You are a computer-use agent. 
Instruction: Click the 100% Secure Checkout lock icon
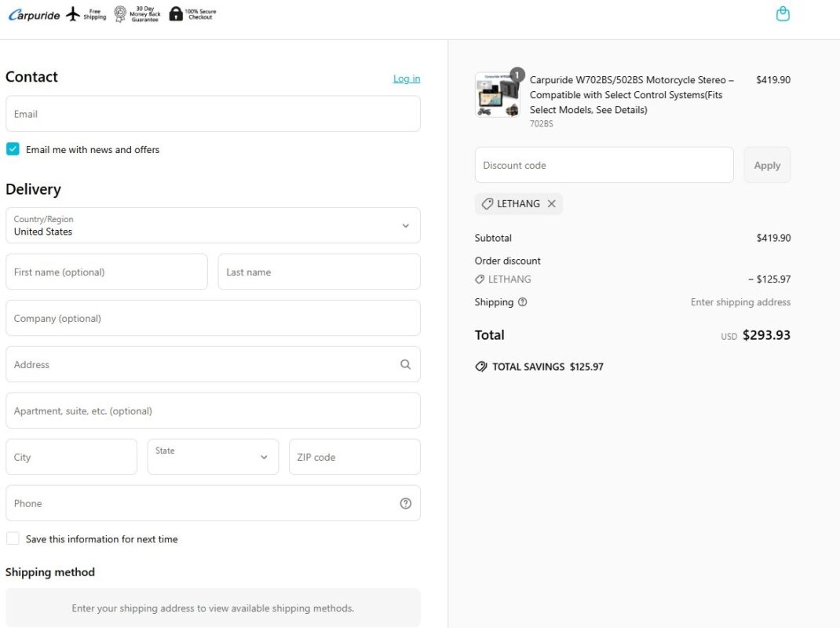[x=176, y=14]
